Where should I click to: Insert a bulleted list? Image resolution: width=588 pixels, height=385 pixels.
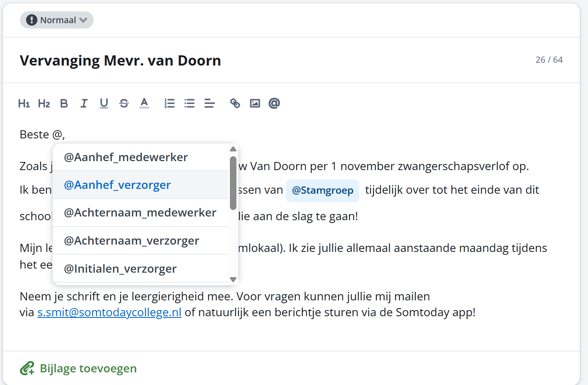point(190,103)
